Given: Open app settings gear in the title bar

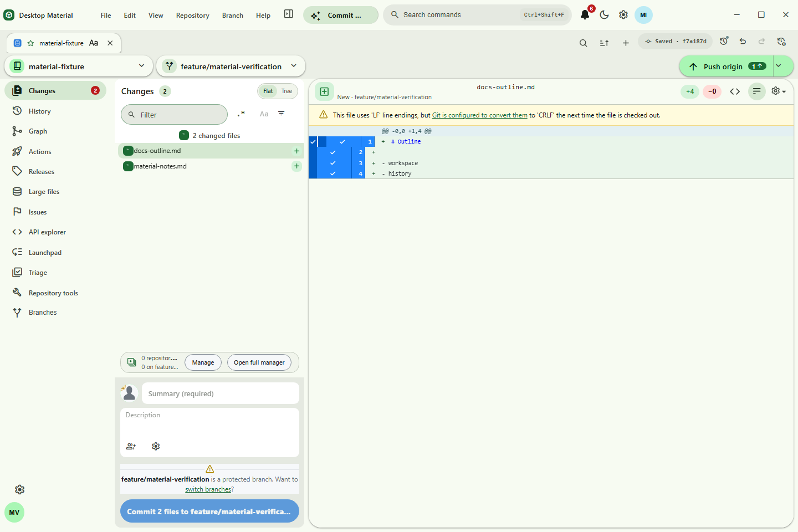Looking at the screenshot, I should 623,15.
